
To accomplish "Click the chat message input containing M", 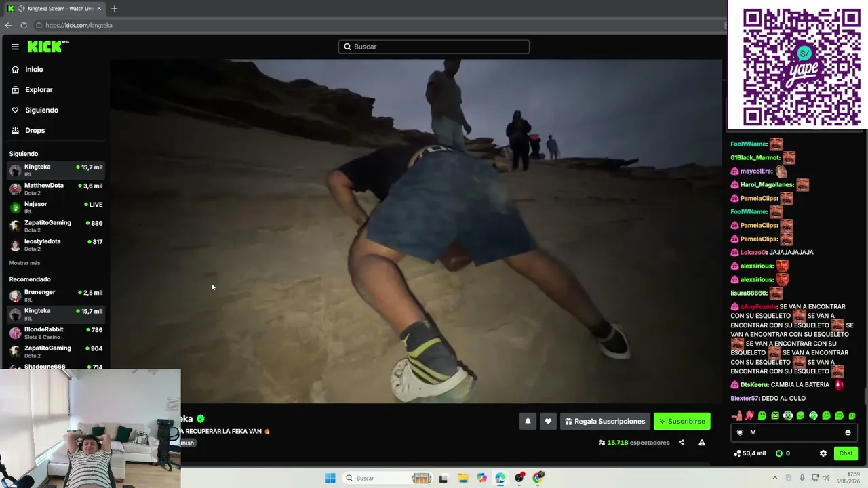I will tap(794, 432).
